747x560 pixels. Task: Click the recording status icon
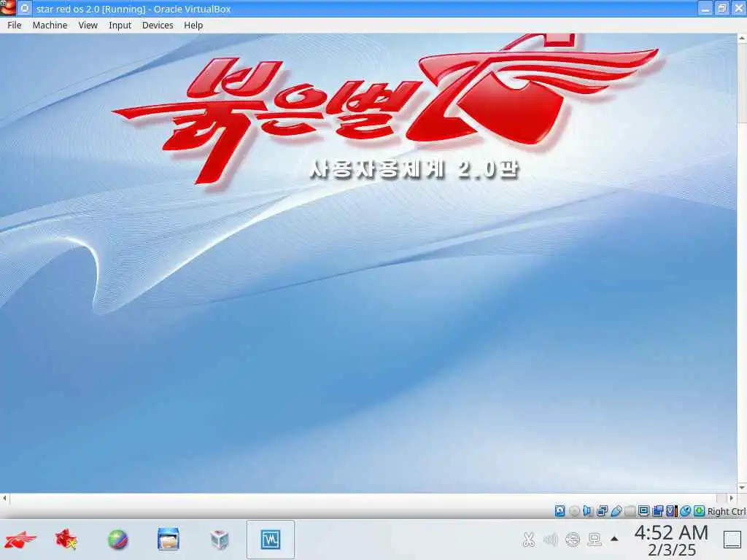[x=657, y=511]
